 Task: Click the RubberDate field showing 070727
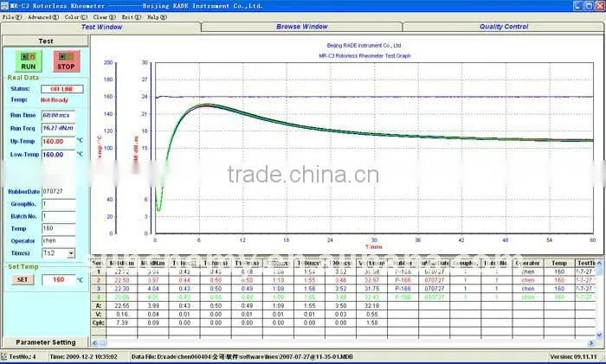click(x=58, y=191)
